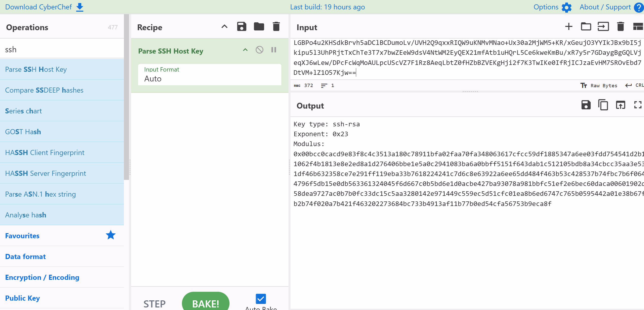
Task: Click the STEP button
Action: 154,304
